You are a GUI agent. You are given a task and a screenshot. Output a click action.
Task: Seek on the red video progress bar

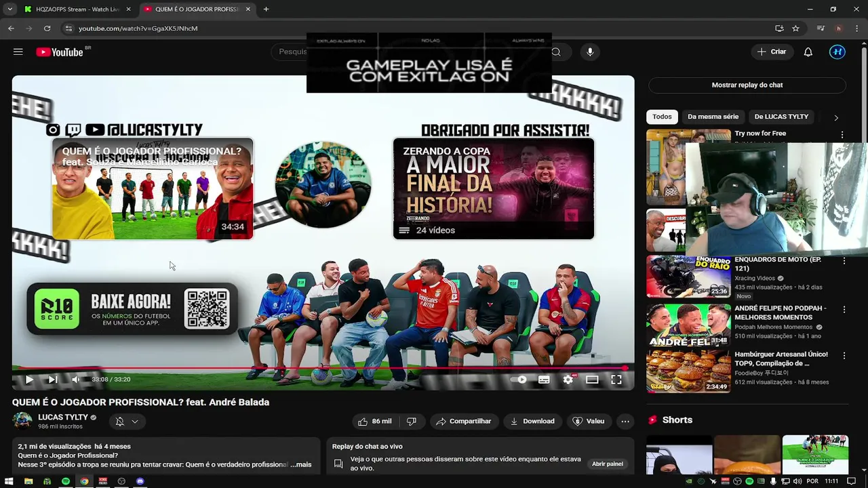click(323, 368)
